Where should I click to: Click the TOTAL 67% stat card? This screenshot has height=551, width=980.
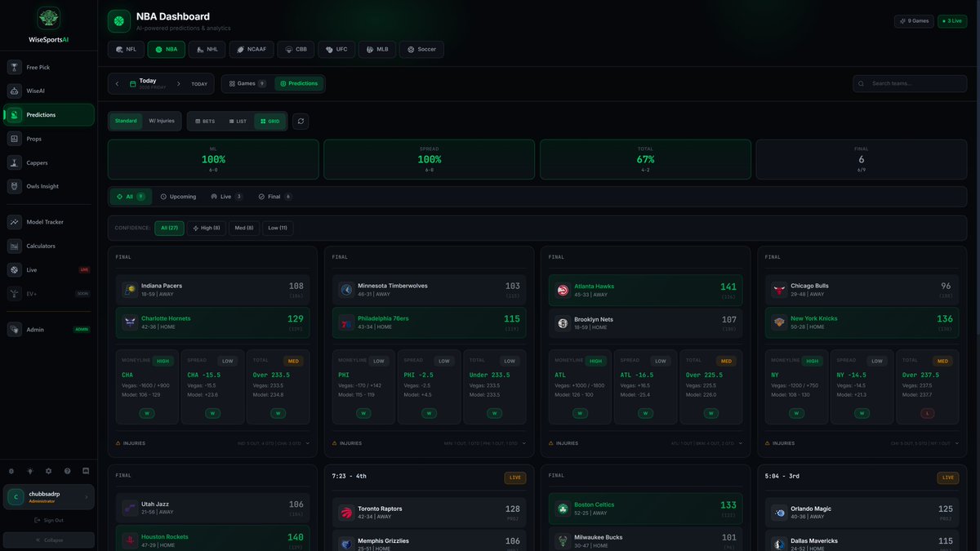pos(645,159)
